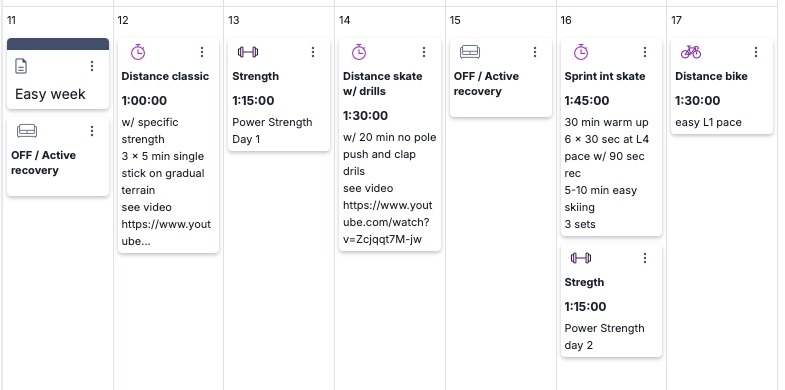Open three-dot menu on Distance classic
785x390 pixels.
click(x=202, y=52)
